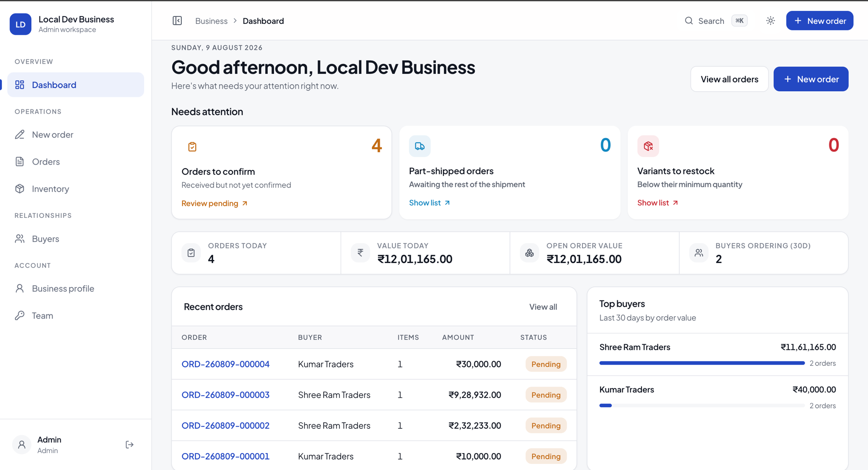This screenshot has height=470, width=868.
Task: Click the Admin user avatar icon
Action: 22,444
